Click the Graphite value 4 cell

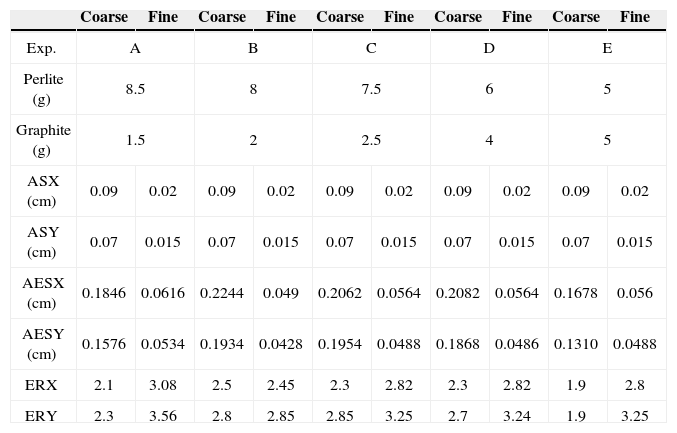(x=489, y=140)
